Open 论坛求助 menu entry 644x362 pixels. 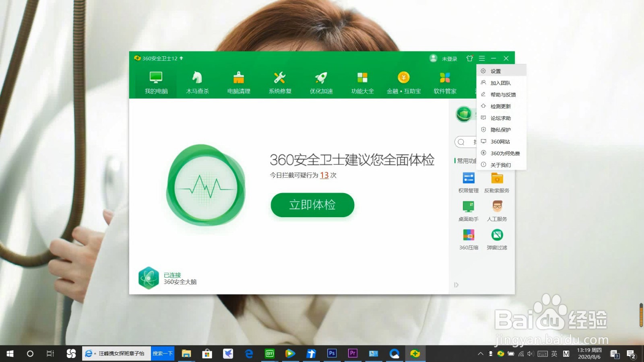point(502,118)
